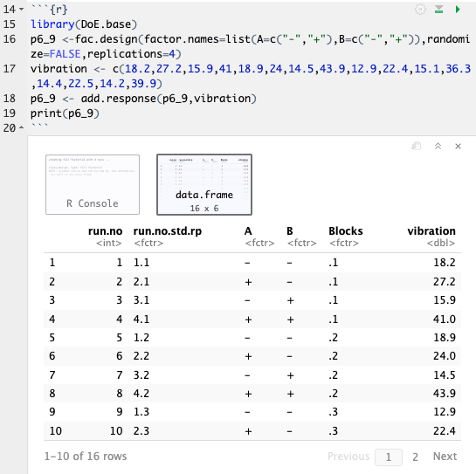476x474 pixels.
Task: Click the vibration column header
Action: tap(431, 231)
